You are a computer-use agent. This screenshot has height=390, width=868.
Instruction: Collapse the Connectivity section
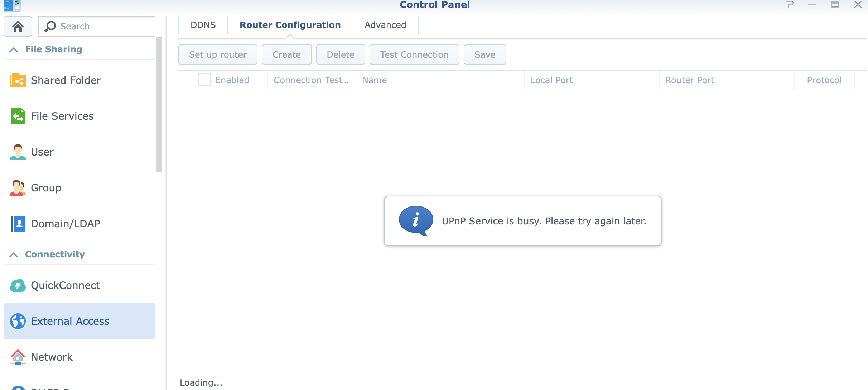click(x=14, y=255)
